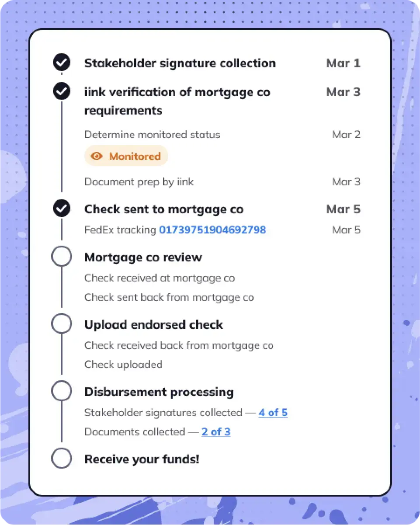The image size is (420, 525).
Task: Select Document prep by iink sub-item
Action: pos(139,182)
